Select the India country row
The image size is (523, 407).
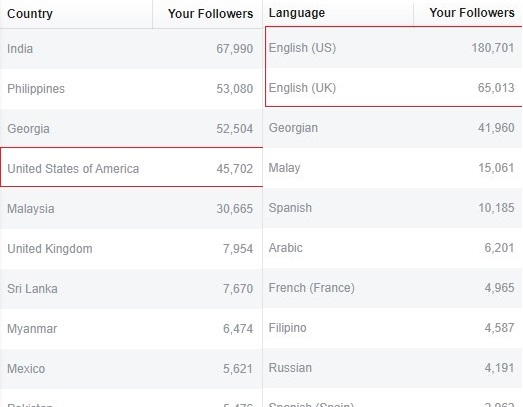coord(131,49)
